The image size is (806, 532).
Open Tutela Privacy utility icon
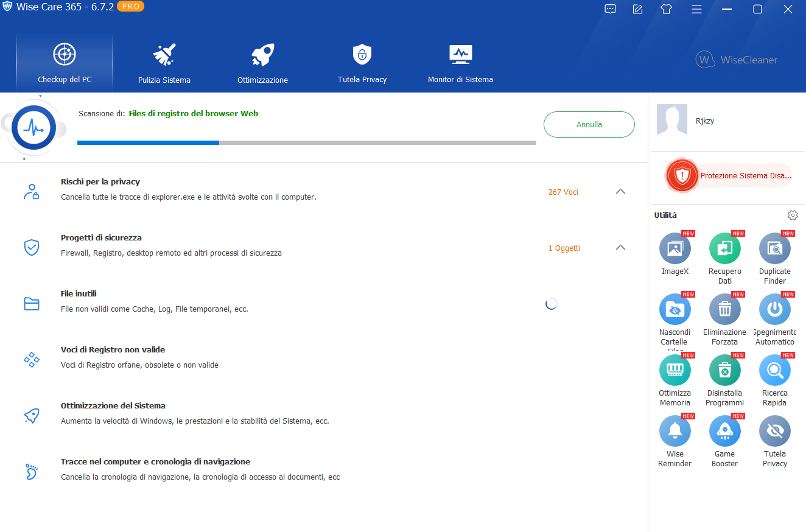[x=775, y=431]
